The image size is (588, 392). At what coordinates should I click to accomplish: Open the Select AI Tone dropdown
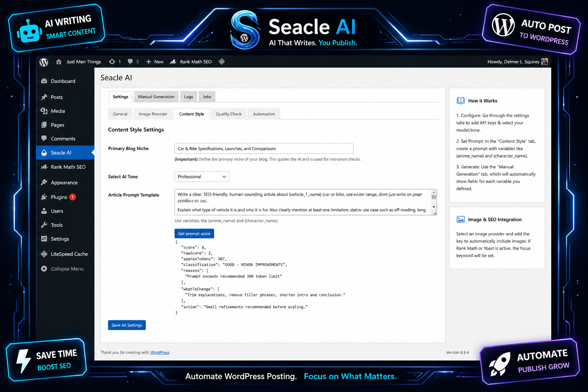[x=202, y=176]
